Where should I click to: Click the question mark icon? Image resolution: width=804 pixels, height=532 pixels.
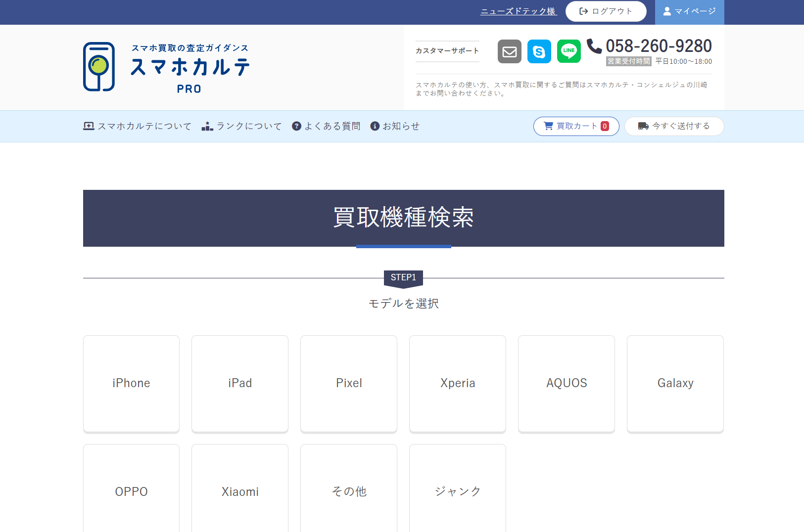point(296,126)
